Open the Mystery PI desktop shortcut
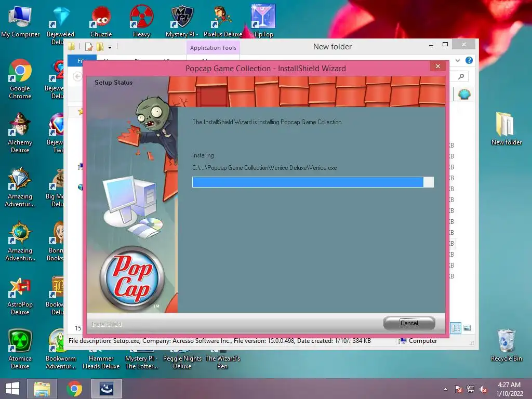 click(182, 21)
